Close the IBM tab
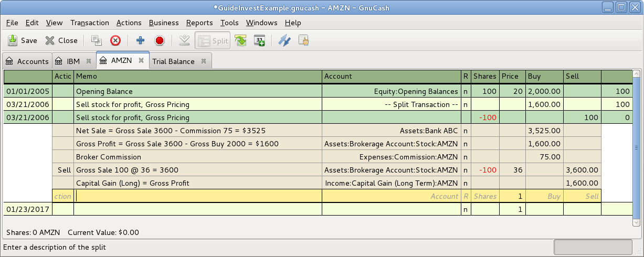Image resolution: width=644 pixels, height=257 pixels. 89,61
